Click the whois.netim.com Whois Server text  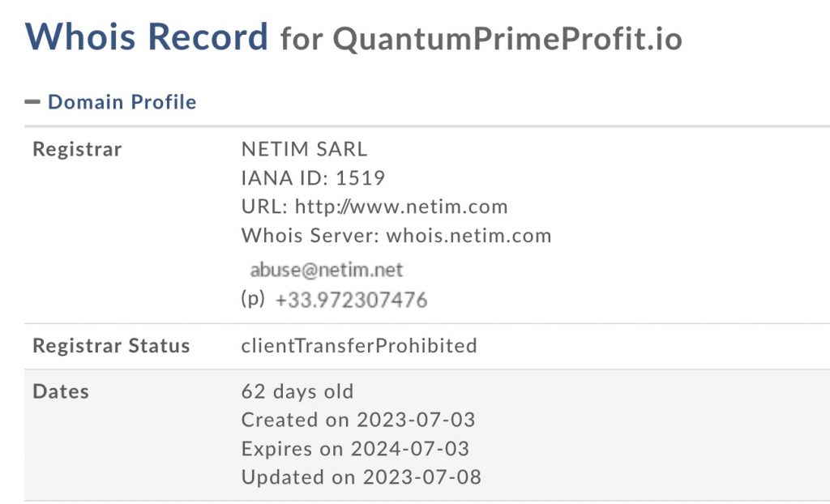468,236
